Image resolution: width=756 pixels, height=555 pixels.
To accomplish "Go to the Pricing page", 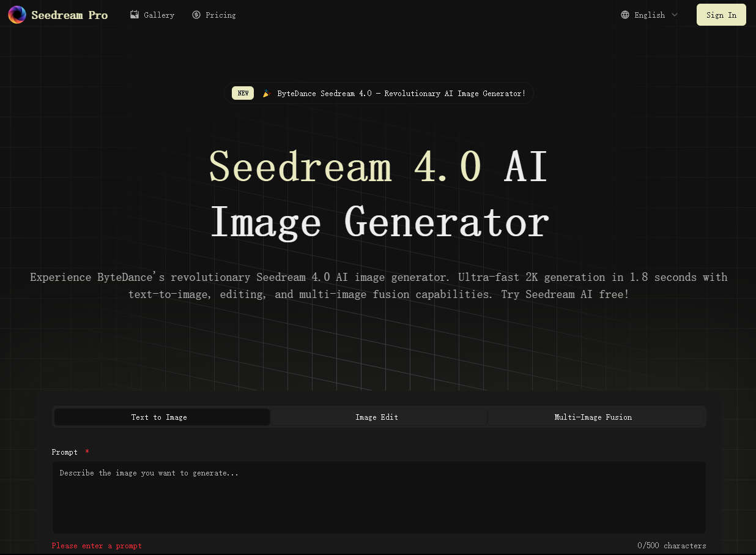I will point(220,15).
